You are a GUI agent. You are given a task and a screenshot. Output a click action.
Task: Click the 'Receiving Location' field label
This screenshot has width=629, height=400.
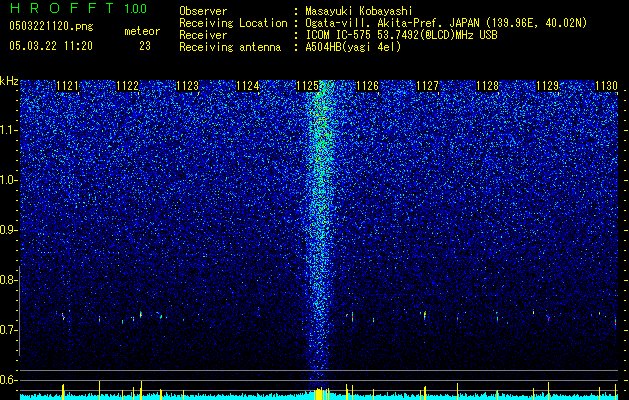tap(233, 23)
